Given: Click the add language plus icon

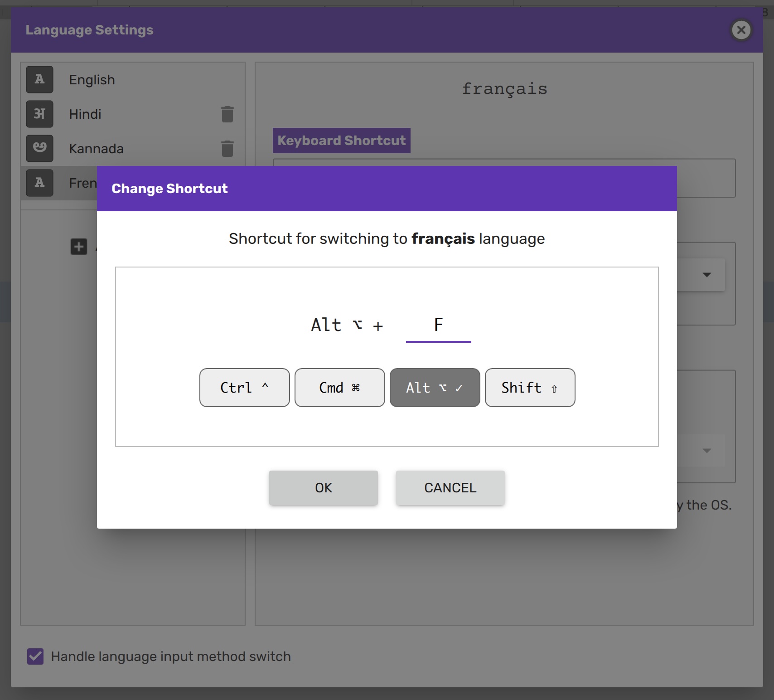Looking at the screenshot, I should point(79,247).
